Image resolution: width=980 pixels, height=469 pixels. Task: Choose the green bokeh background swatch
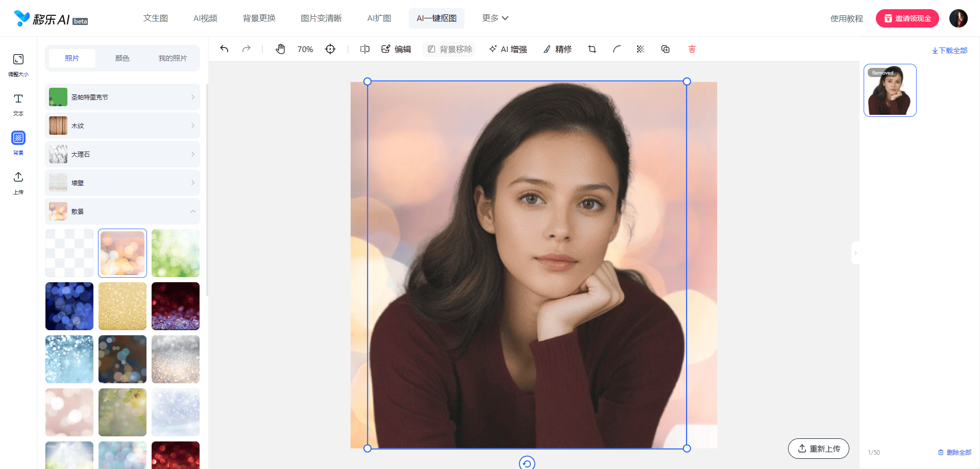(x=175, y=253)
